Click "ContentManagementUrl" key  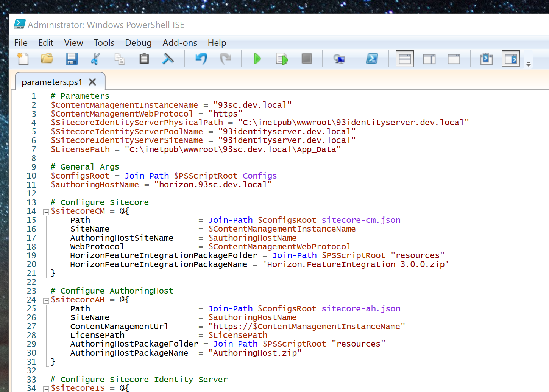(119, 326)
